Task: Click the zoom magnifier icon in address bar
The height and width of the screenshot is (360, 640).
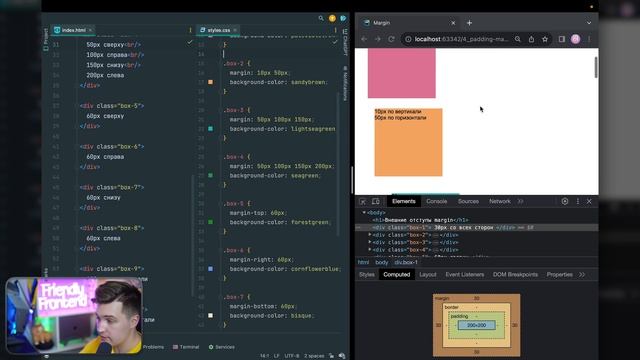Action: click(x=518, y=39)
